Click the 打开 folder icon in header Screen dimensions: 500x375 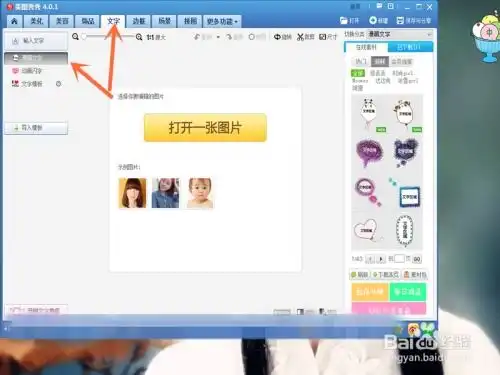click(x=344, y=20)
